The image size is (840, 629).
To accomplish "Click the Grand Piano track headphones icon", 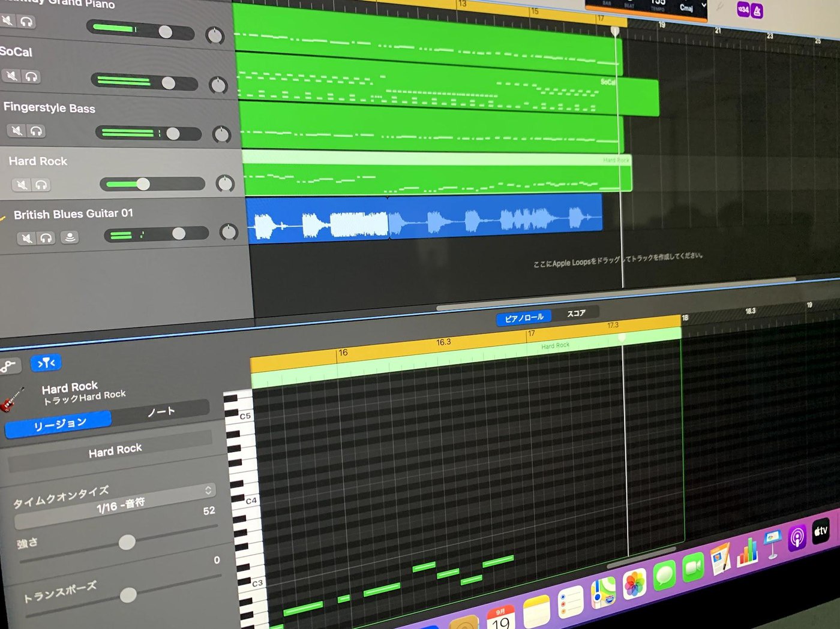I will point(26,22).
